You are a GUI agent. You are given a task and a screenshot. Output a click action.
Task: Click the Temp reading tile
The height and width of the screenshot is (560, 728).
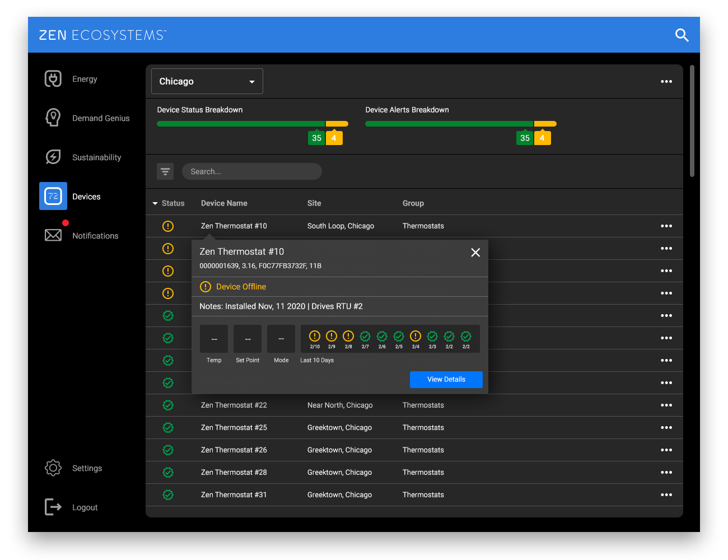[214, 339]
